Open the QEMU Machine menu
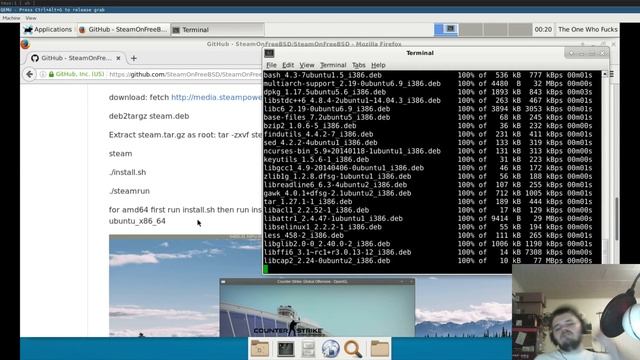This screenshot has width=640, height=360. (x=11, y=18)
